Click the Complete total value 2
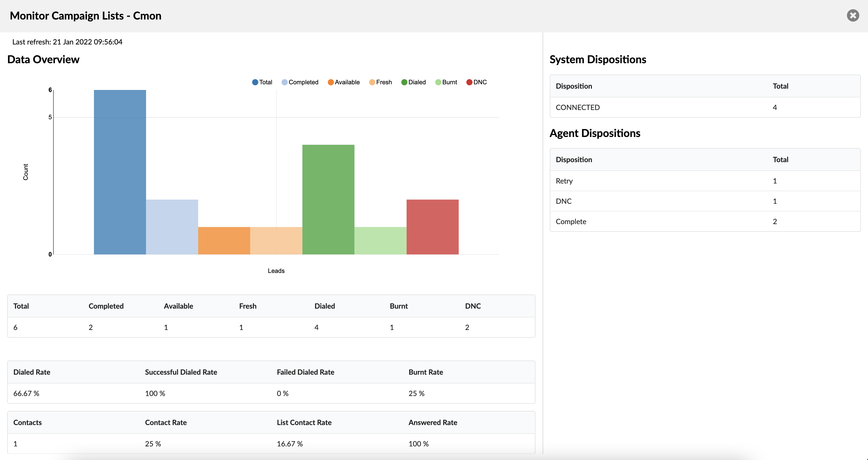Screen dimensions: 868x460 point(775,222)
